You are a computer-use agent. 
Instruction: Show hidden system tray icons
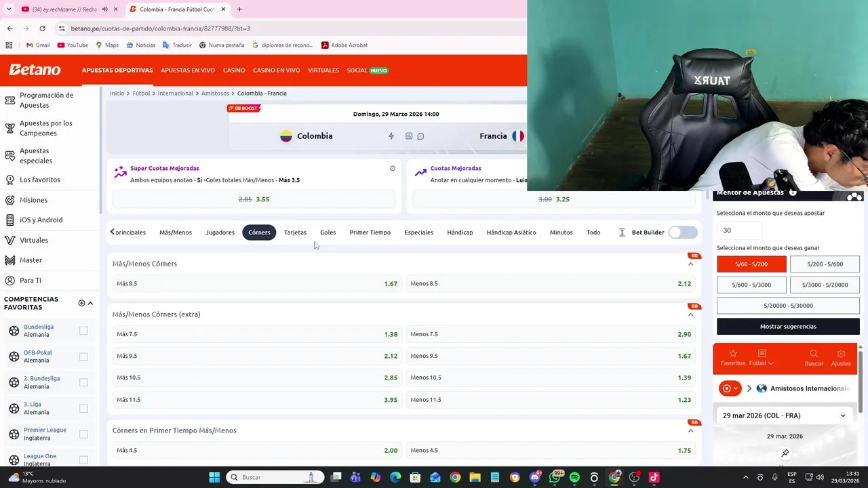[x=745, y=477]
